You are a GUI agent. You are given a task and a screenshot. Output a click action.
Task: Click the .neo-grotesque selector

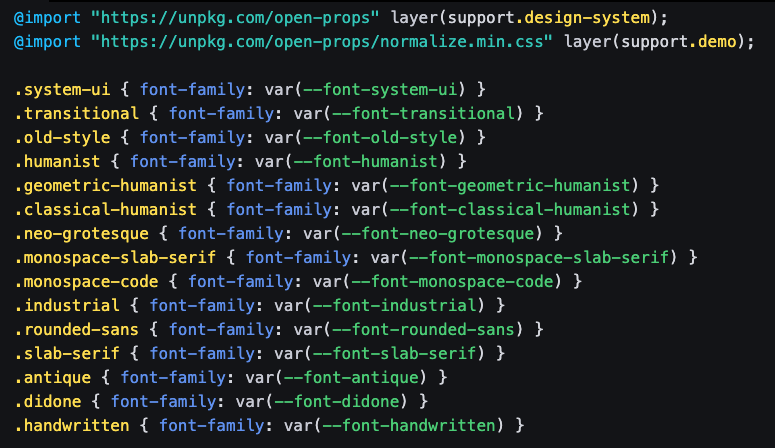coord(82,234)
